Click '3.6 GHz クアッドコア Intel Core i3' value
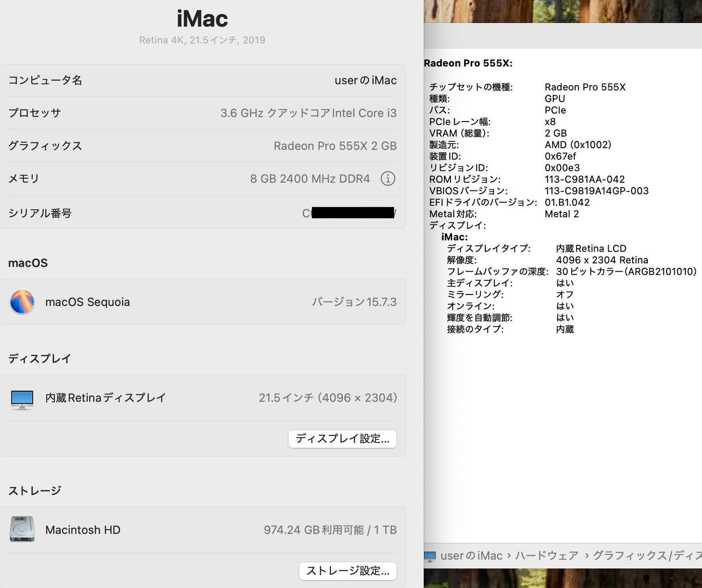Image resolution: width=702 pixels, height=588 pixels. coord(308,113)
